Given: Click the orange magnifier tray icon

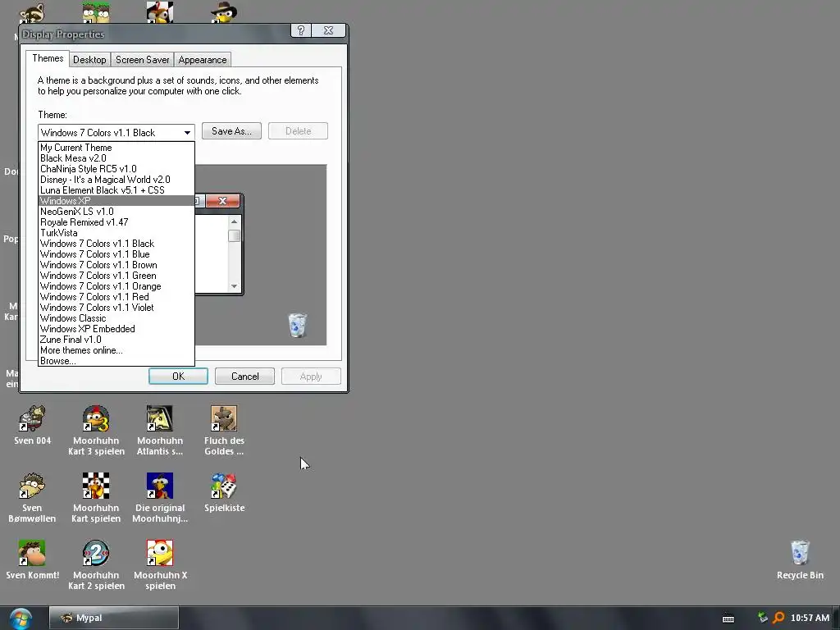Looking at the screenshot, I should (778, 618).
